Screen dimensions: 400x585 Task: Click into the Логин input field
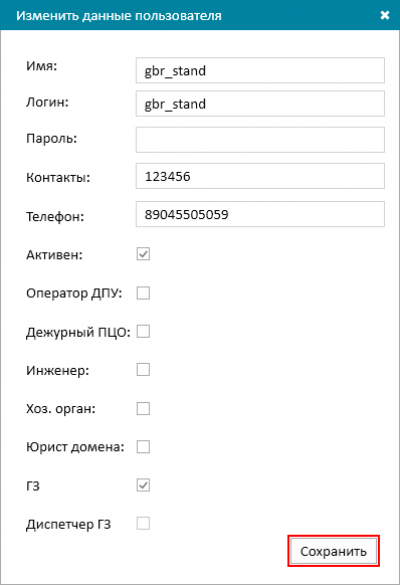pyautogui.click(x=260, y=103)
